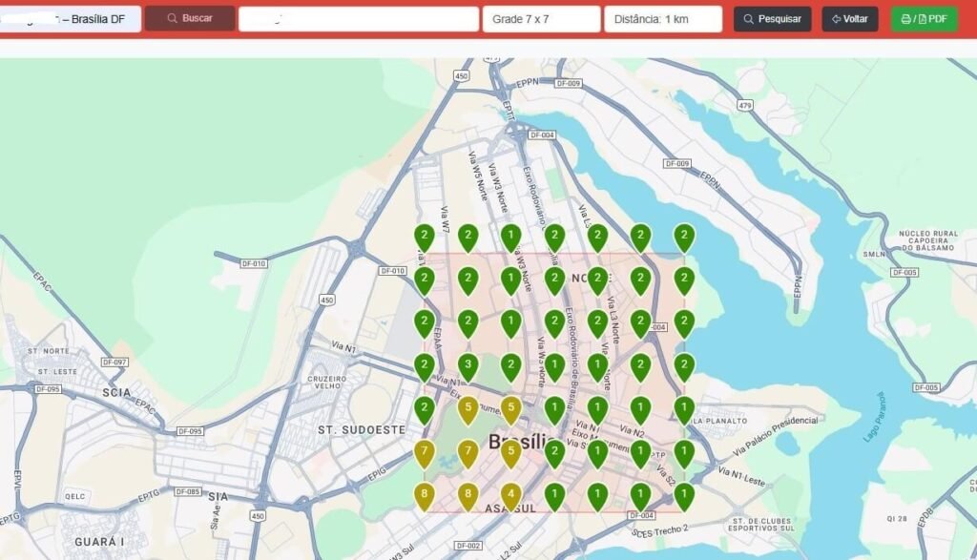The width and height of the screenshot is (977, 560).
Task: Click yellow marker 5 directly below marker 3
Action: 468,409
